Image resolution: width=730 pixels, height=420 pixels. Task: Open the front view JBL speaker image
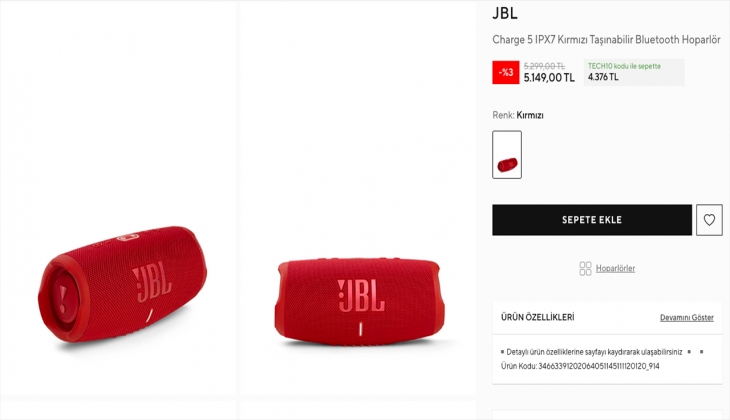click(359, 302)
